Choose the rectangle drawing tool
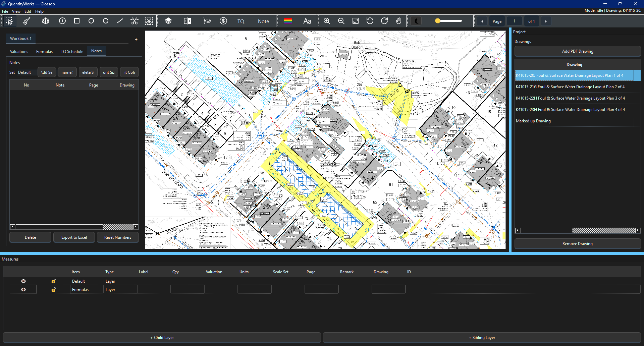Viewport: 644px width, 346px height. tap(77, 21)
